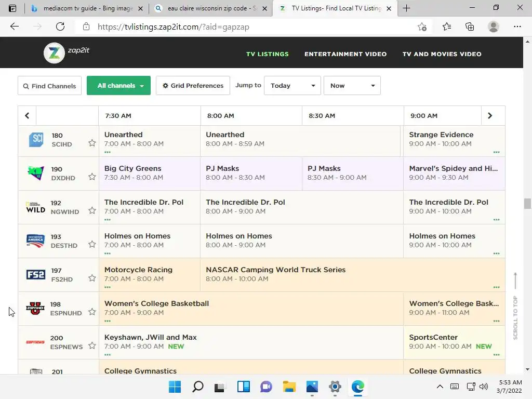Favorite the SCIHD channel star
Image resolution: width=532 pixels, height=399 pixels.
click(92, 143)
